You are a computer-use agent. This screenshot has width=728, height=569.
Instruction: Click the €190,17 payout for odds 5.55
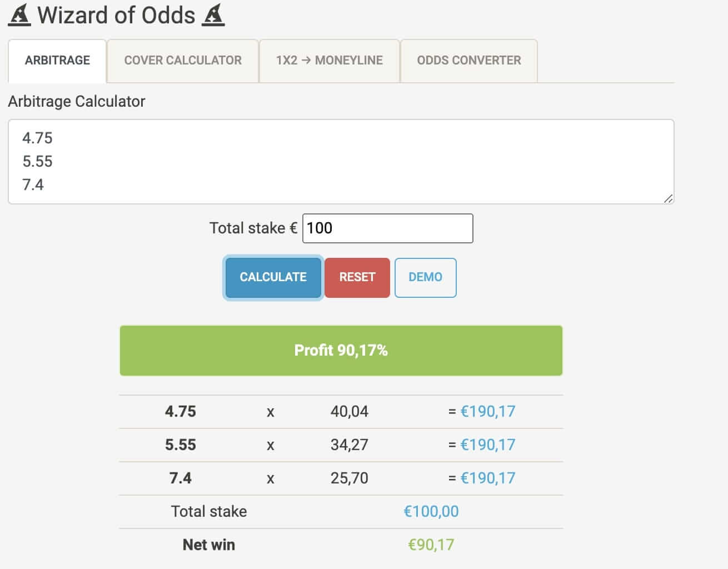488,445
